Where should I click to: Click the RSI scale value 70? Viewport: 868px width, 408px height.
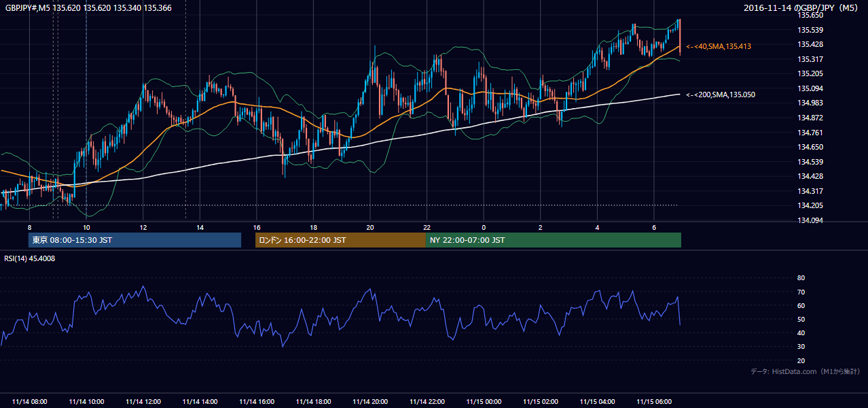pyautogui.click(x=801, y=292)
